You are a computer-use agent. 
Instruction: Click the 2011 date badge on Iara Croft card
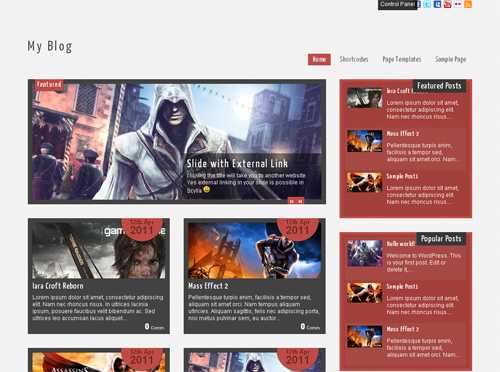142,229
